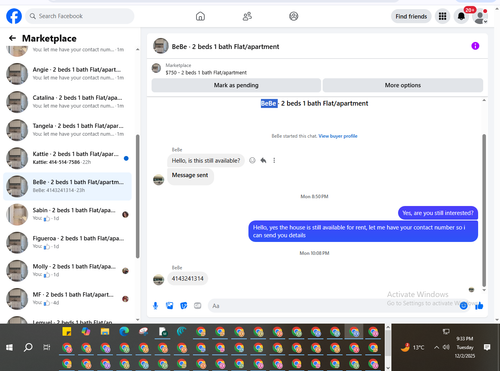
Task: Click the 'Hello, yes the house is still available' message
Action: 363,231
